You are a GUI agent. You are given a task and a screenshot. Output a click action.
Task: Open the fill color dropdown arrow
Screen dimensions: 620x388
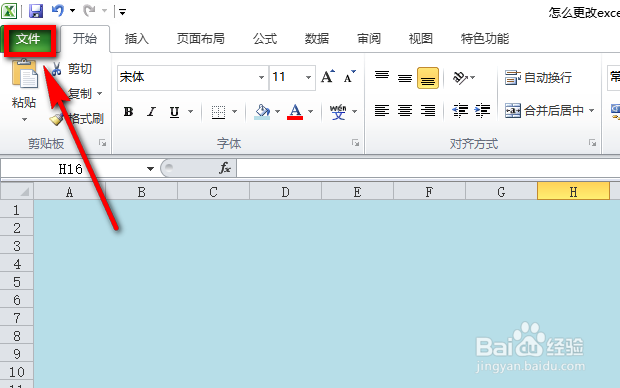tap(277, 112)
